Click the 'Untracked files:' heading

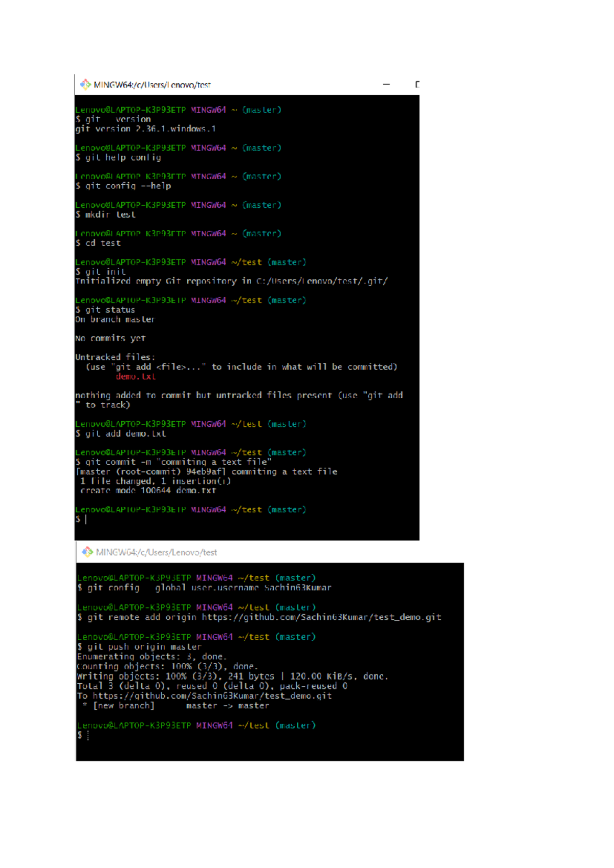(x=115, y=357)
